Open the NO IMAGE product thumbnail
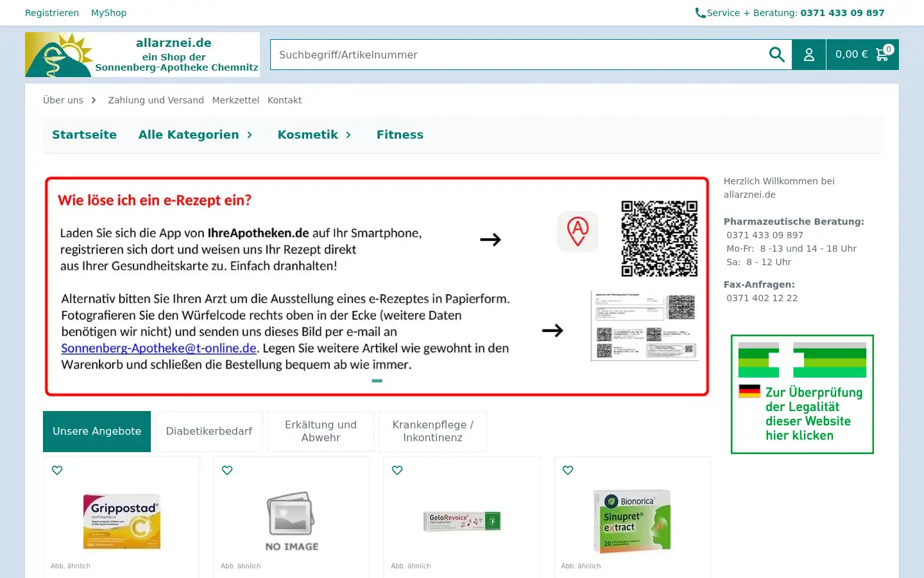924x578 pixels. (x=292, y=521)
